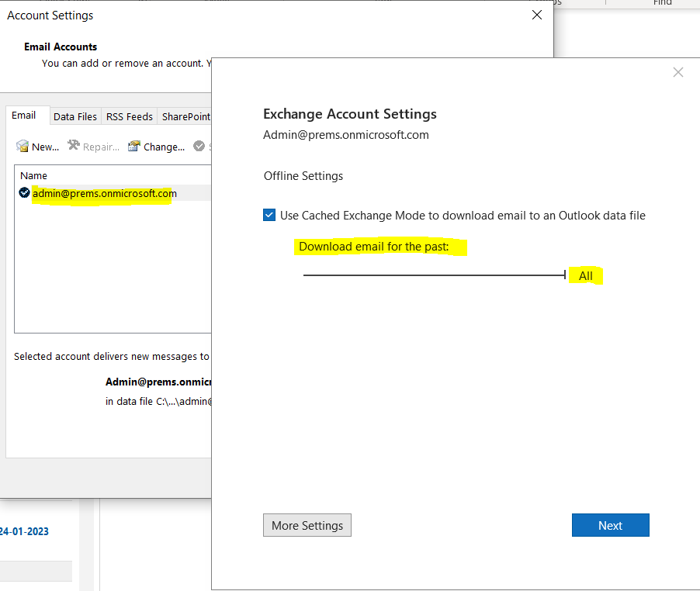Open the RSS Feeds tab
This screenshot has height=591, width=700.
[130, 116]
